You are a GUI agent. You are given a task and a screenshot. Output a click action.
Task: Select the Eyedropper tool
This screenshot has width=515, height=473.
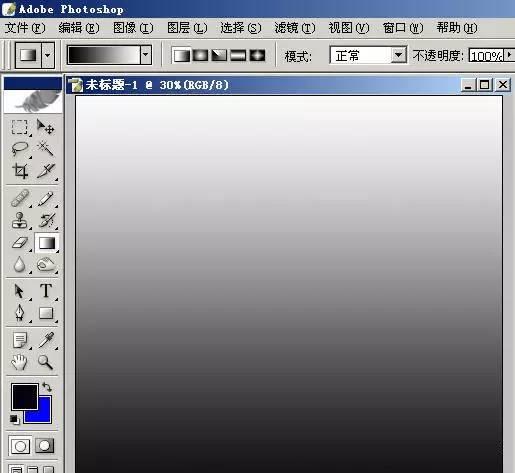tap(46, 340)
